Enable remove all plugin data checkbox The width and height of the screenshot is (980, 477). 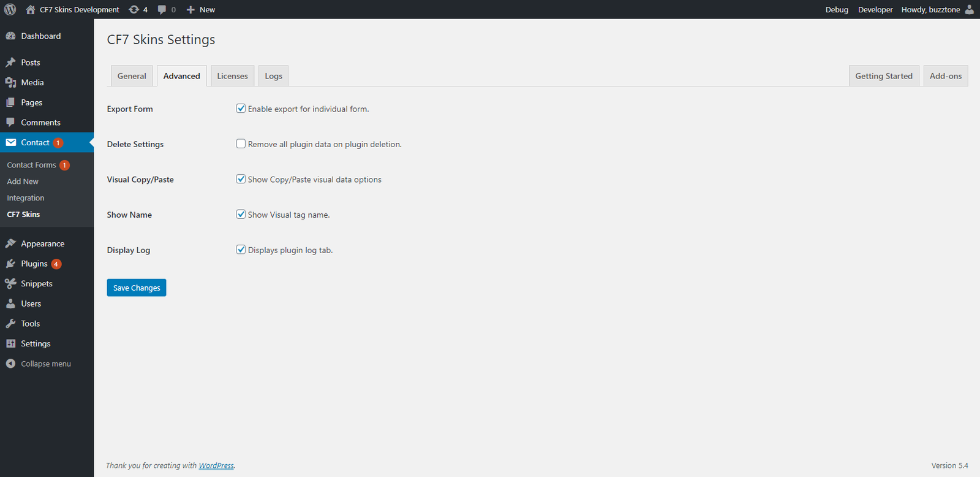click(x=241, y=144)
